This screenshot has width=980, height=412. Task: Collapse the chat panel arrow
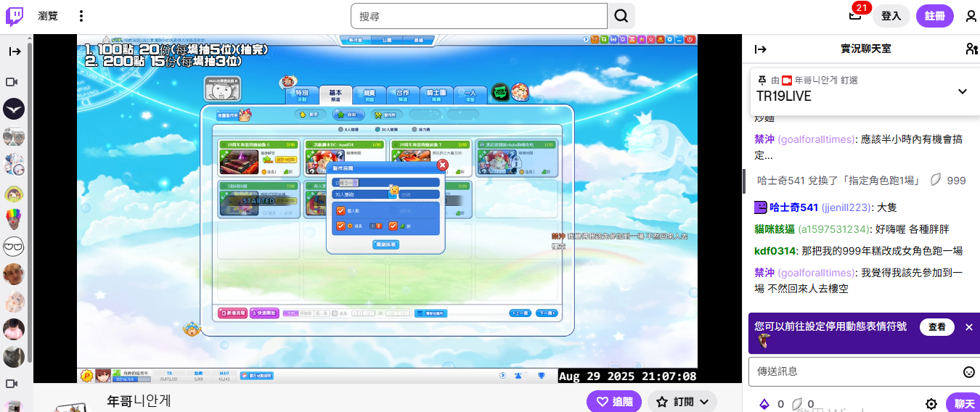tap(761, 49)
